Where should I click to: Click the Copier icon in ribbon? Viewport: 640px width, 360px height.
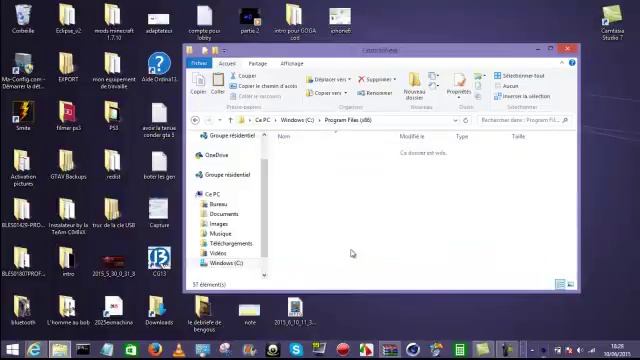tap(198, 84)
